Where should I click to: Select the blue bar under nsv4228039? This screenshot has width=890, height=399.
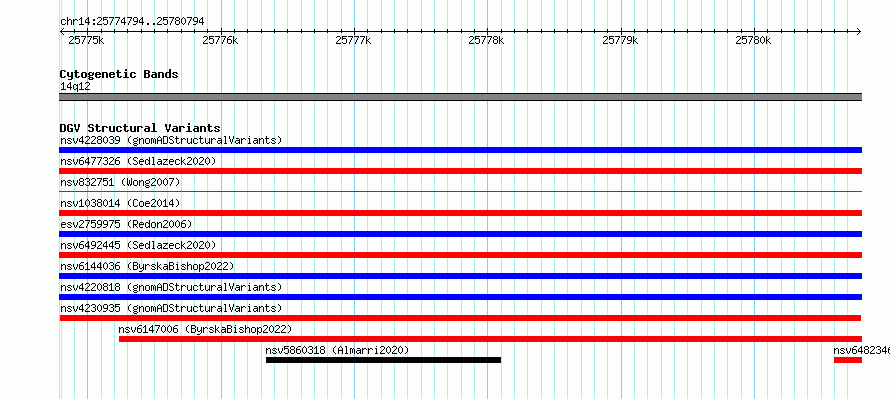(460, 150)
